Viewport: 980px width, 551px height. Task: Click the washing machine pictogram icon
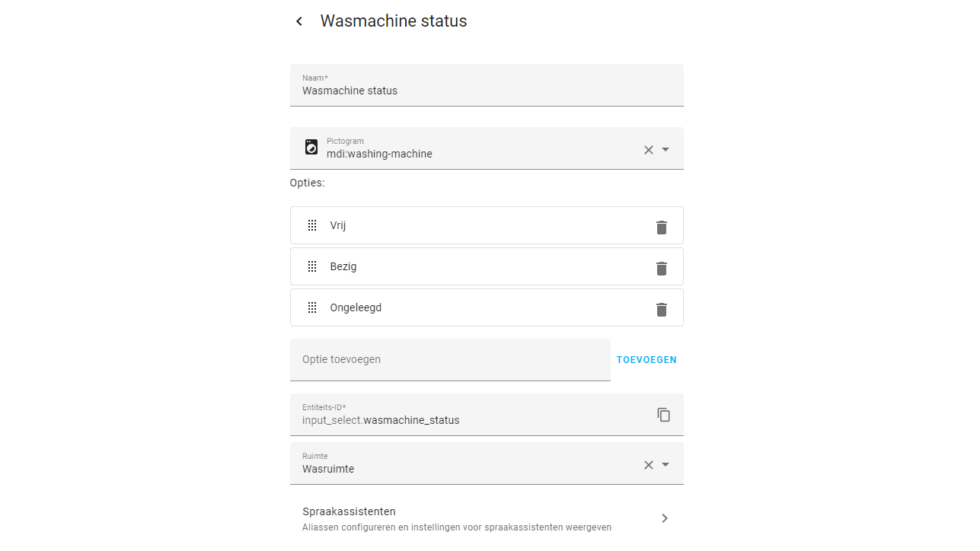click(x=311, y=148)
